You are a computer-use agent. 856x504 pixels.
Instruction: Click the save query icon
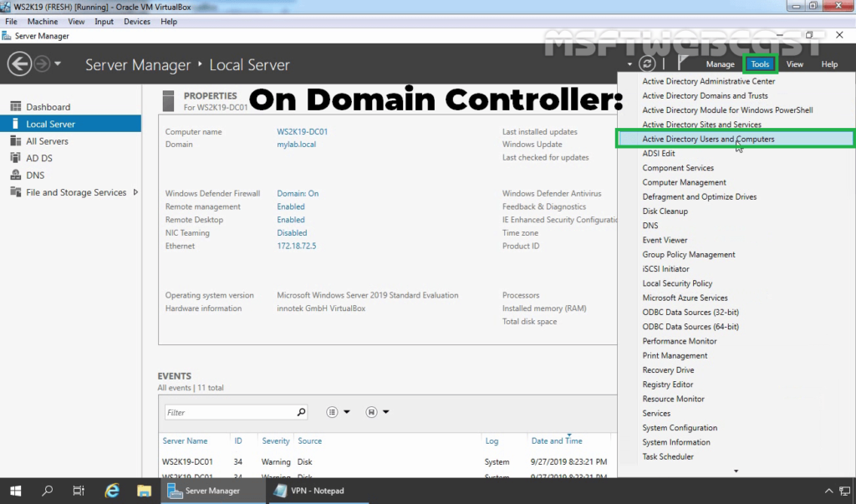pos(371,412)
